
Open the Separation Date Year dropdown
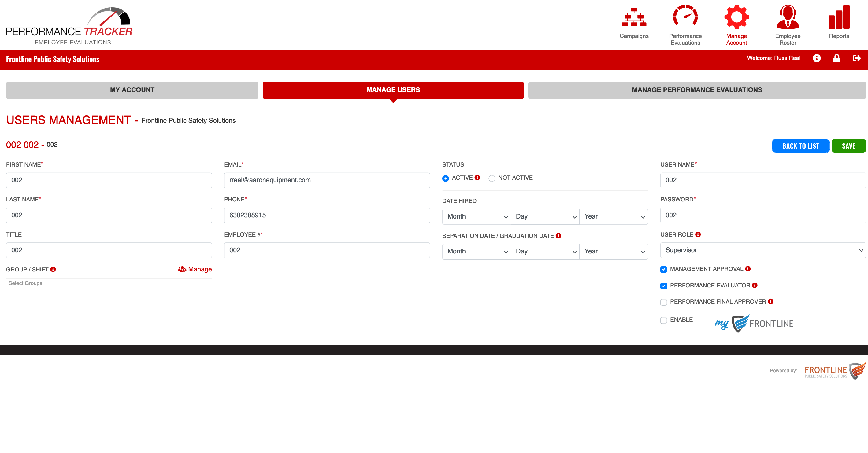tap(613, 252)
